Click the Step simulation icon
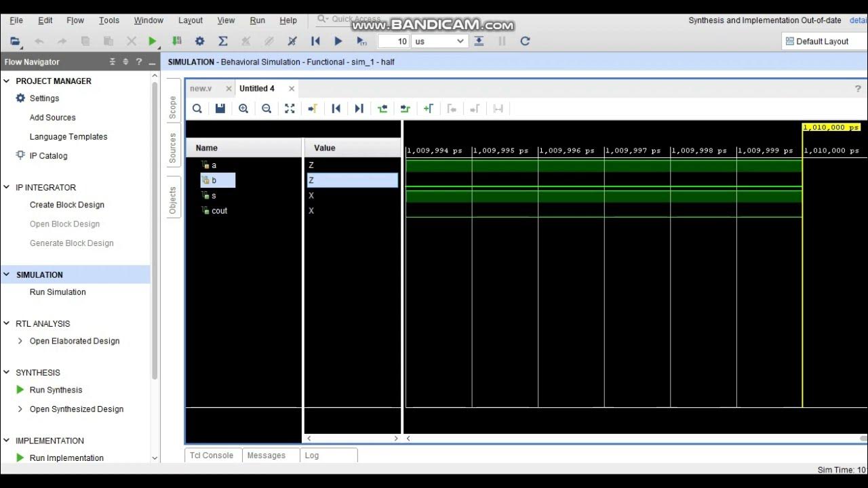The width and height of the screenshot is (868, 488). pyautogui.click(x=479, y=41)
